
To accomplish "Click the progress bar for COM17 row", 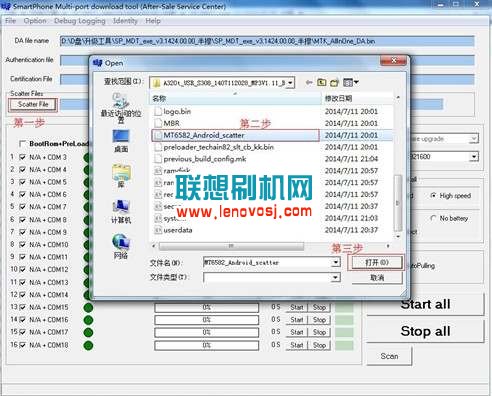I will pyautogui.click(x=206, y=332).
